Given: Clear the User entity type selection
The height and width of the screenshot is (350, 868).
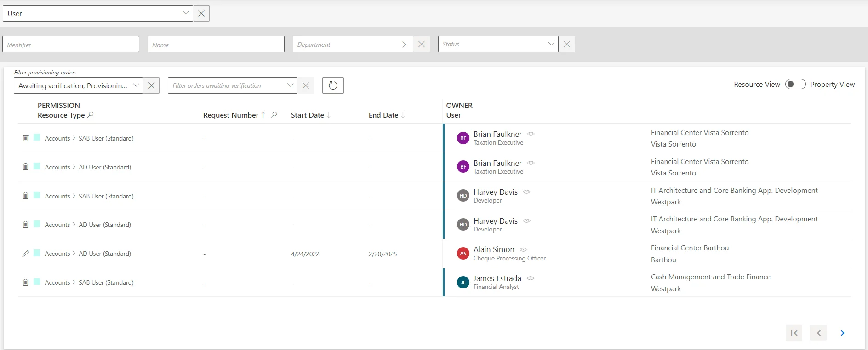Looking at the screenshot, I should (x=201, y=13).
